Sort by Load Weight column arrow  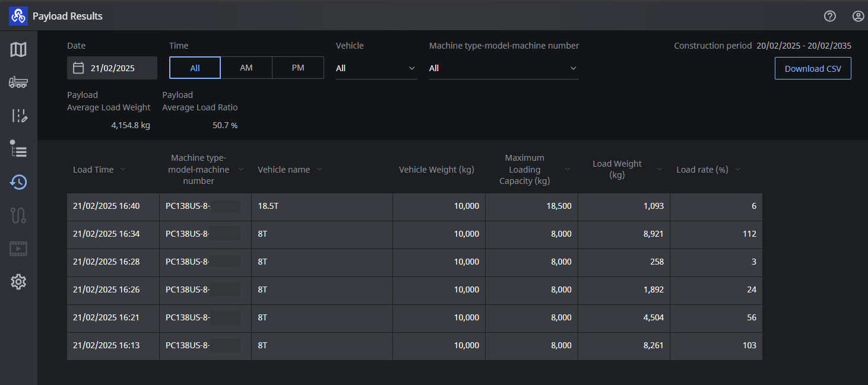click(660, 170)
